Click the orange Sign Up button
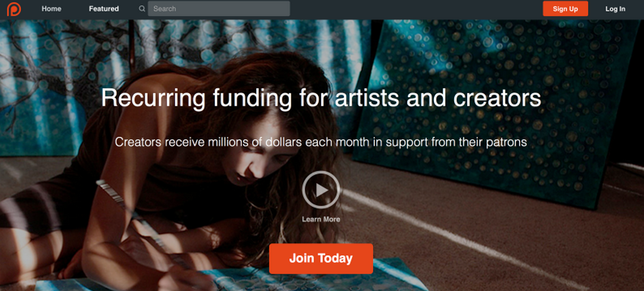The width and height of the screenshot is (644, 291). click(565, 9)
